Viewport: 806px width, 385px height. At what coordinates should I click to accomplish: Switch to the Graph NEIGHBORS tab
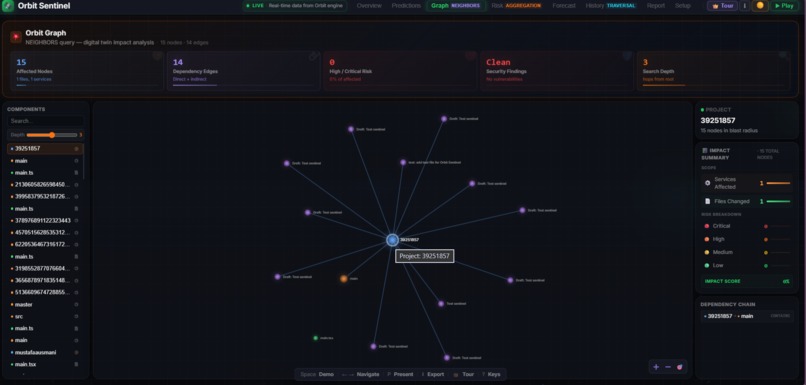pos(455,6)
